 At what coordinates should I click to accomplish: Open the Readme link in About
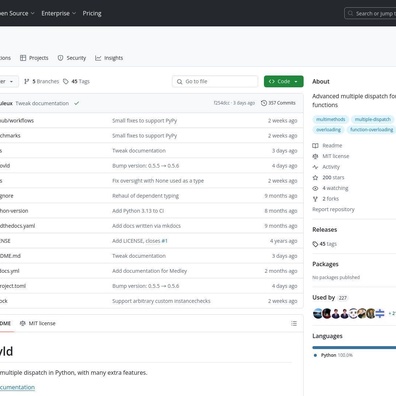point(332,146)
